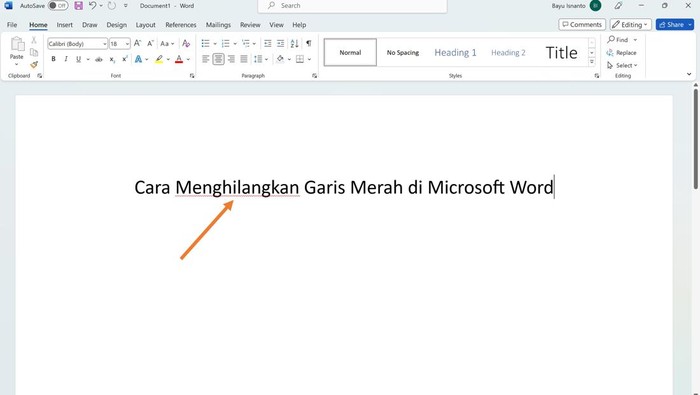Switch to the Insert tab
Viewport: 700px width, 395px height.
[x=65, y=25]
